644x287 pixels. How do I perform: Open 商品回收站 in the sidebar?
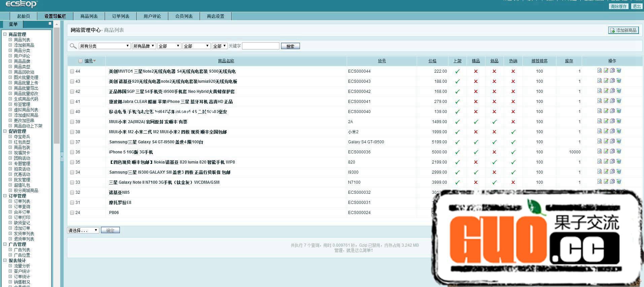24,72
